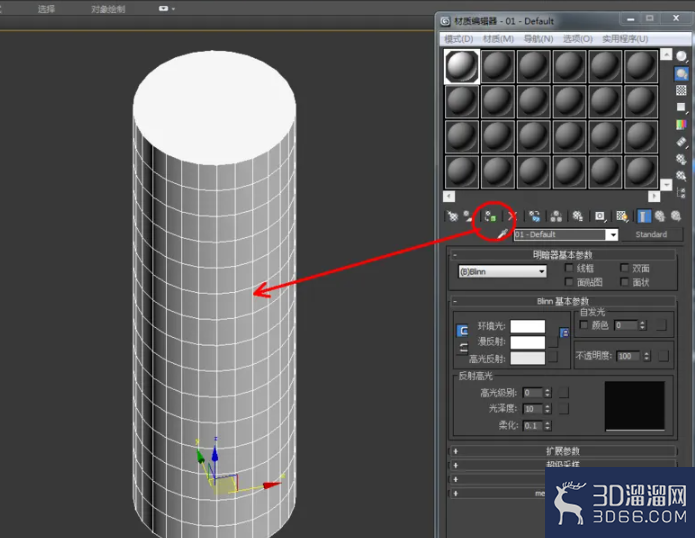This screenshot has width=695, height=538.
Task: Select the first active material sample slot
Action: (462, 66)
